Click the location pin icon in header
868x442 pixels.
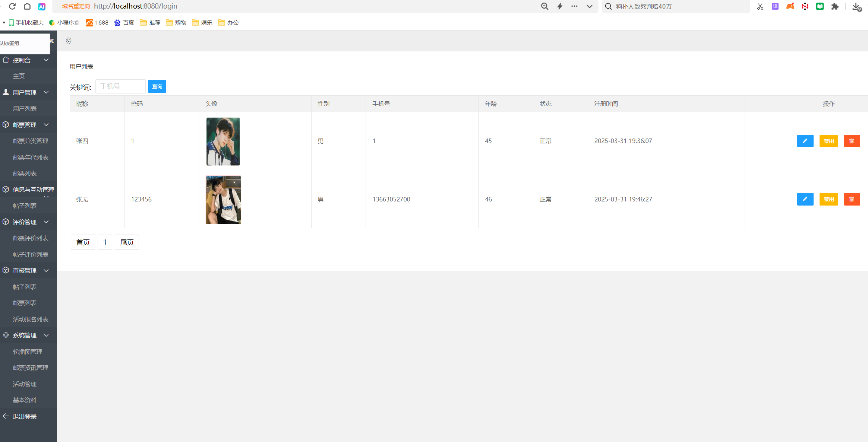pyautogui.click(x=69, y=41)
